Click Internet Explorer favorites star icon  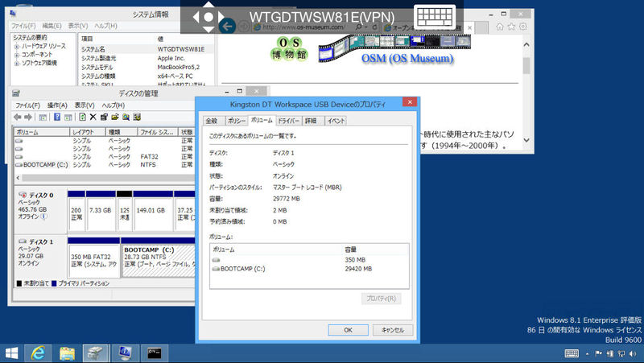click(511, 27)
